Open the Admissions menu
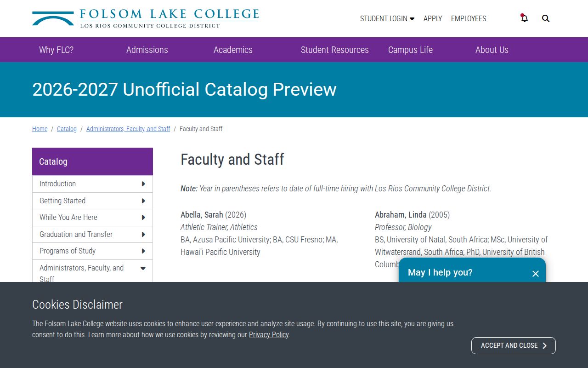 coord(147,50)
